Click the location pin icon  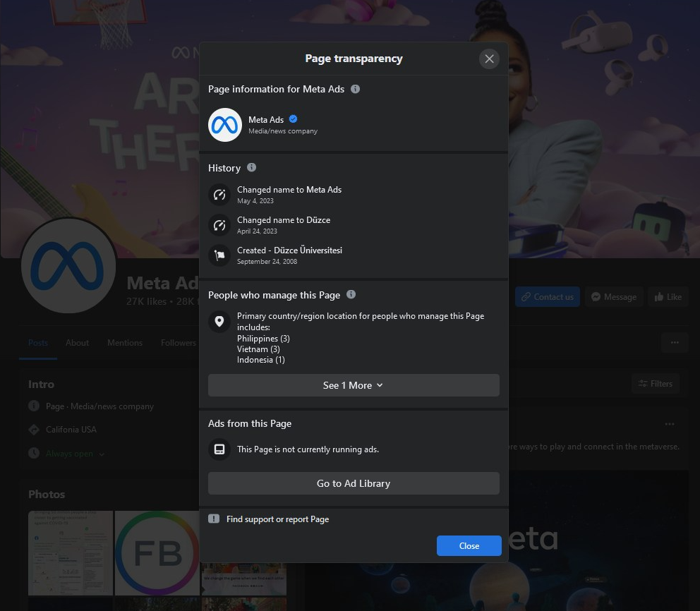[x=219, y=322]
